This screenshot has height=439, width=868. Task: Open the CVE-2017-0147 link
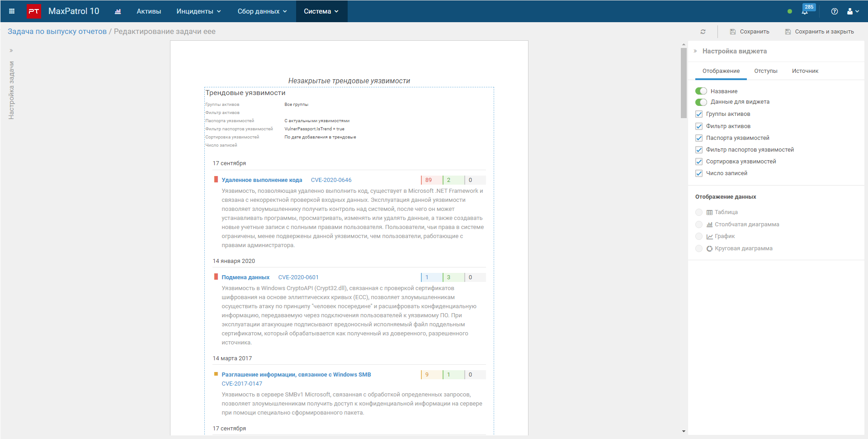[242, 384]
